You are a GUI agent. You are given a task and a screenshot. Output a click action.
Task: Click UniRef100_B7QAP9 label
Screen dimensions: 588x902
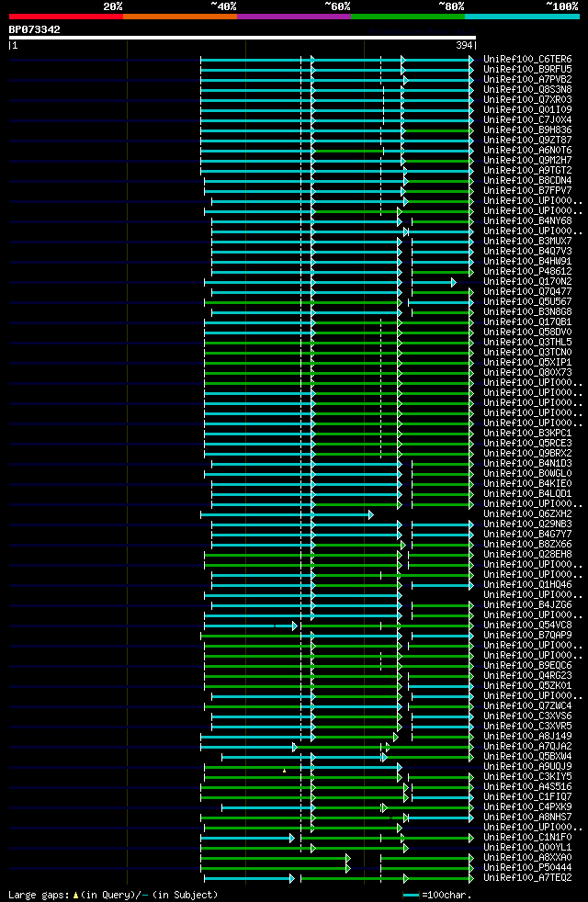pos(527,635)
